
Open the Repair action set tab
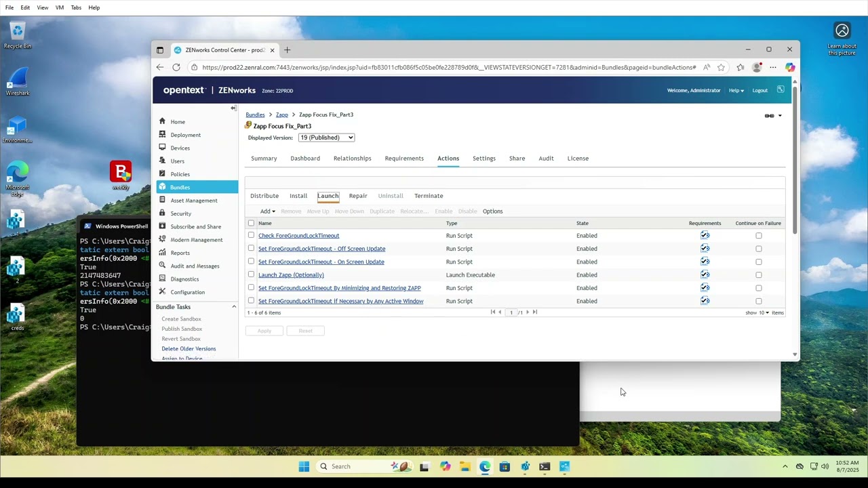358,196
